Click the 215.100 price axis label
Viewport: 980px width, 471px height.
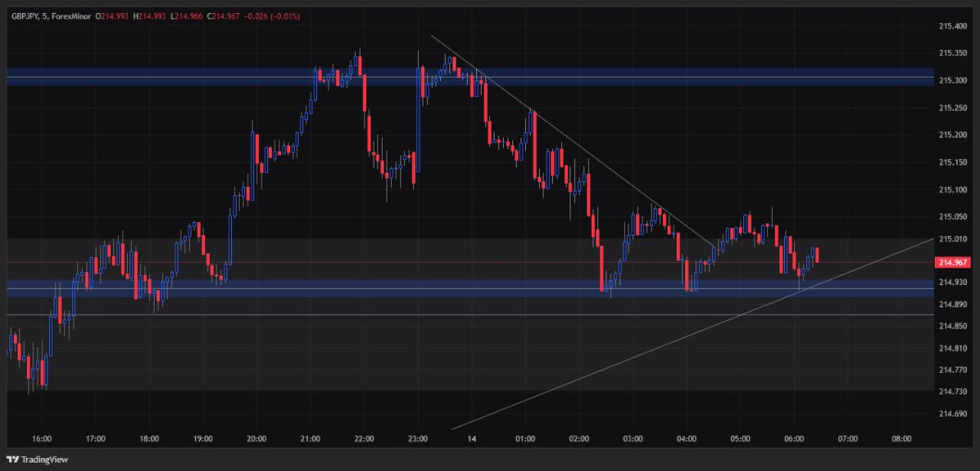954,189
